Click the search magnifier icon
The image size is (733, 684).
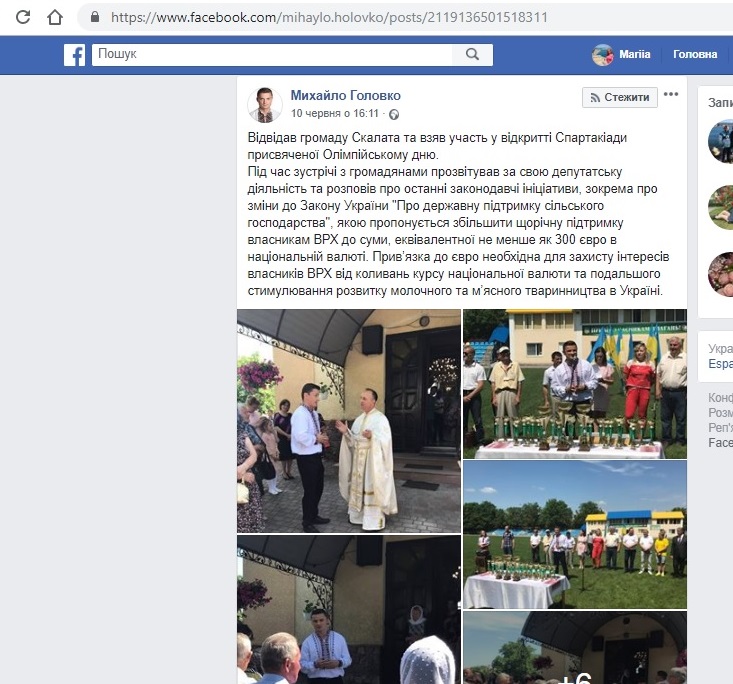click(x=473, y=55)
